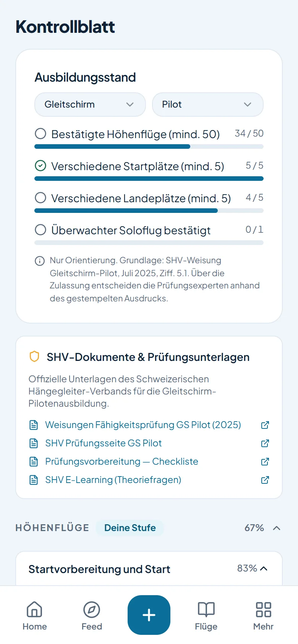Click the info icon beside Nur Orientierung
The height and width of the screenshot is (644, 298).
point(40,261)
